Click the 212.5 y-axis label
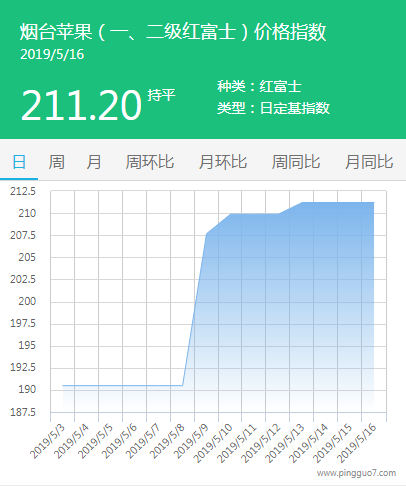 pyautogui.click(x=23, y=191)
